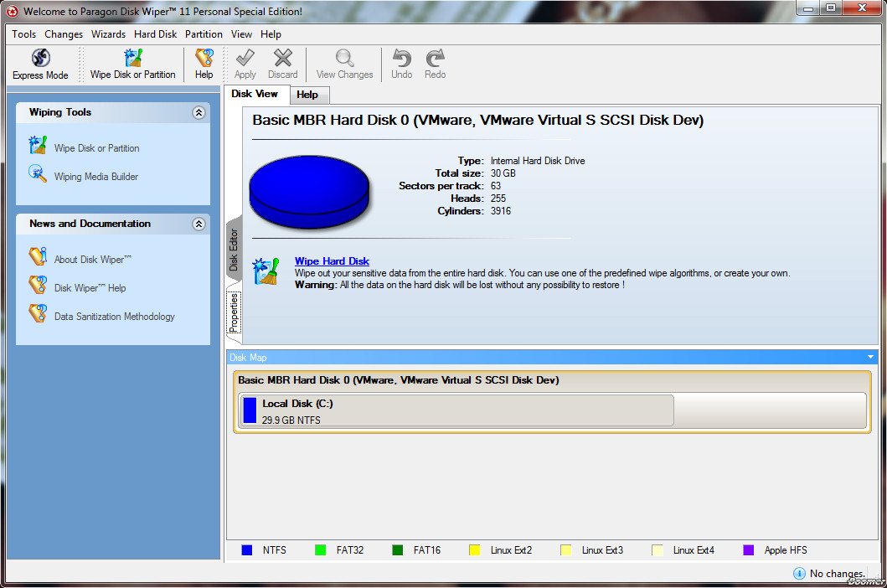Click sidebar Wipe Disk or Partition icon
Viewport: 887px width, 588px height.
tap(38, 146)
